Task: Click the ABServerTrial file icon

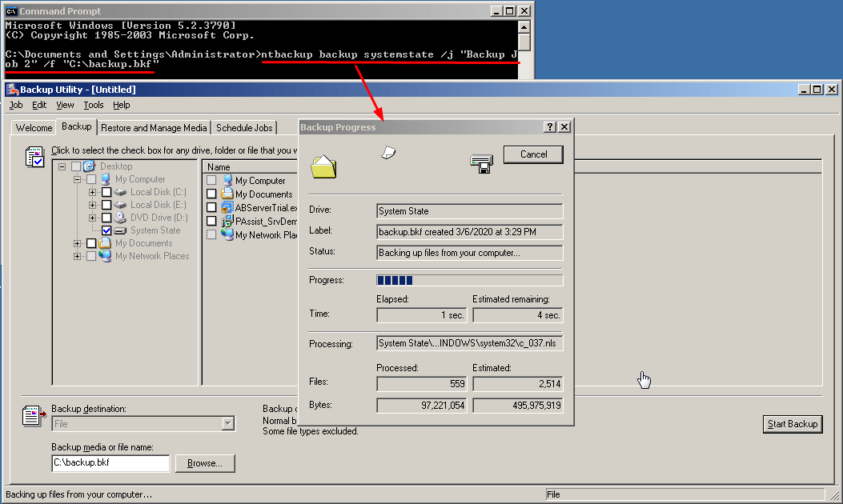Action: click(x=227, y=207)
